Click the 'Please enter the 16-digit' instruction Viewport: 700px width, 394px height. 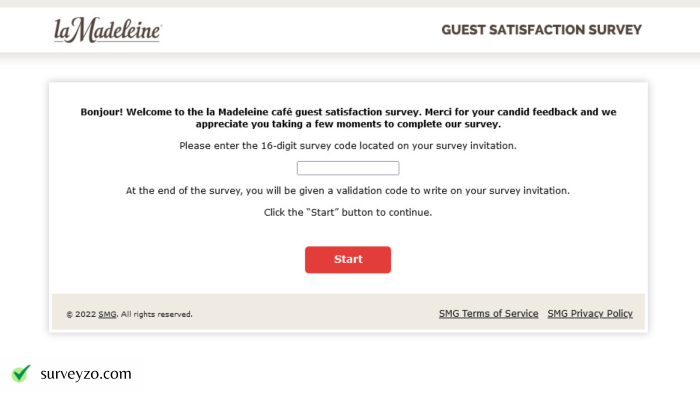pos(348,146)
